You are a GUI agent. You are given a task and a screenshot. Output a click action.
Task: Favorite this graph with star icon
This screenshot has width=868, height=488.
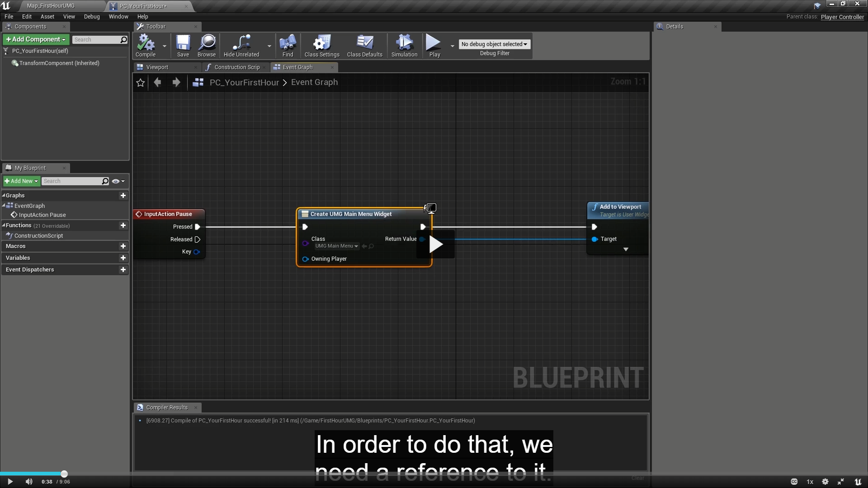(x=141, y=83)
